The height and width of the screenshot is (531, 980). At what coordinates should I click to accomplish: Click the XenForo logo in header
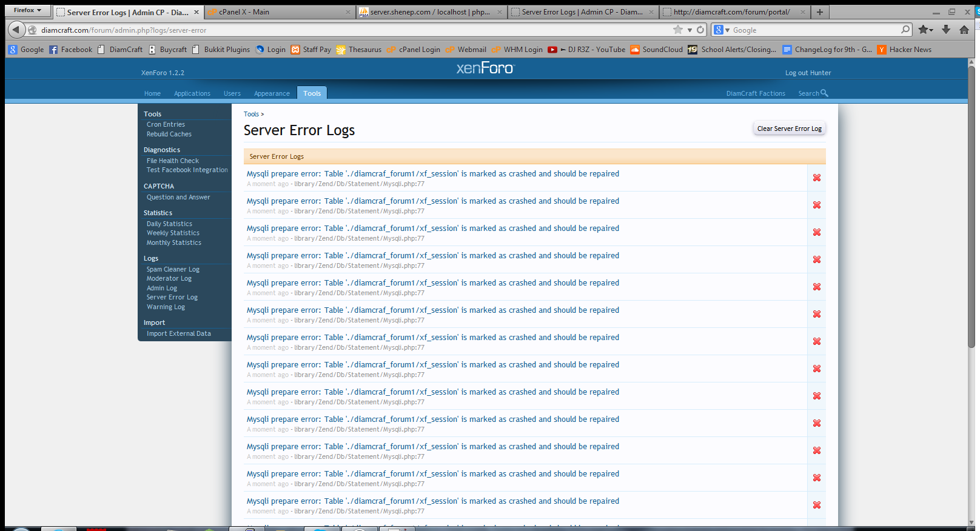click(x=485, y=68)
